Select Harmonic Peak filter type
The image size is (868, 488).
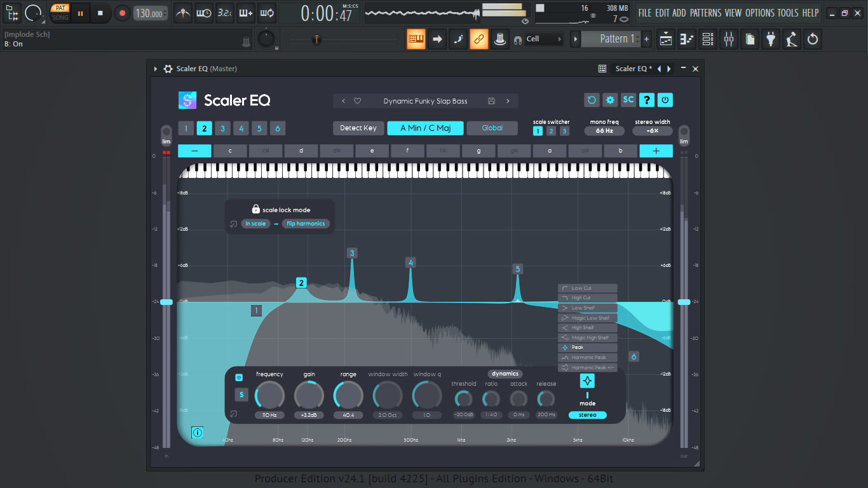coord(588,358)
